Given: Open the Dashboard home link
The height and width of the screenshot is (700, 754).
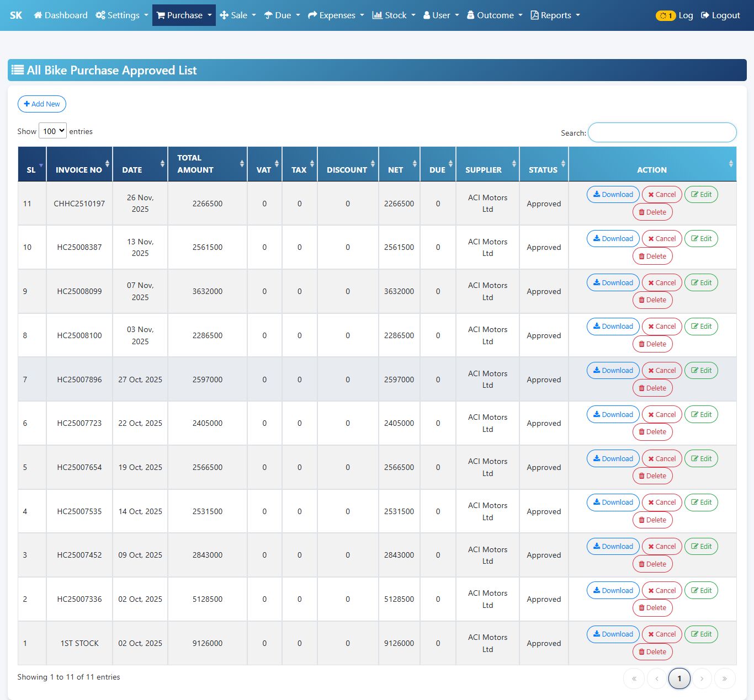Looking at the screenshot, I should pos(61,15).
